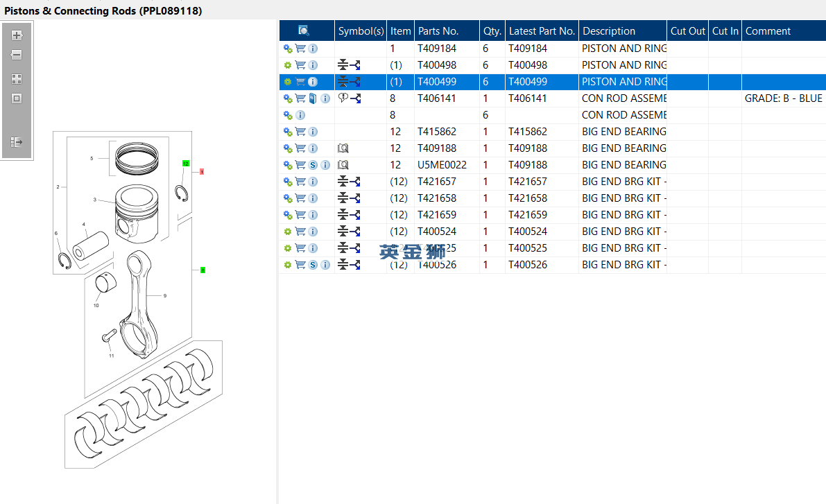Click the Pistons & Connecting Rods title
The width and height of the screenshot is (826, 504).
(x=103, y=10)
